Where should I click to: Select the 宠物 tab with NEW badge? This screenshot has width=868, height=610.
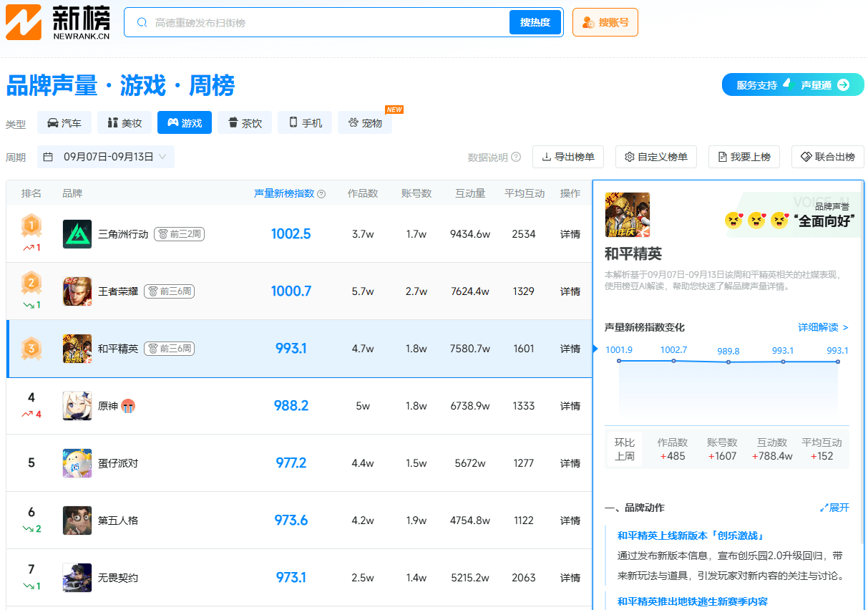point(365,122)
